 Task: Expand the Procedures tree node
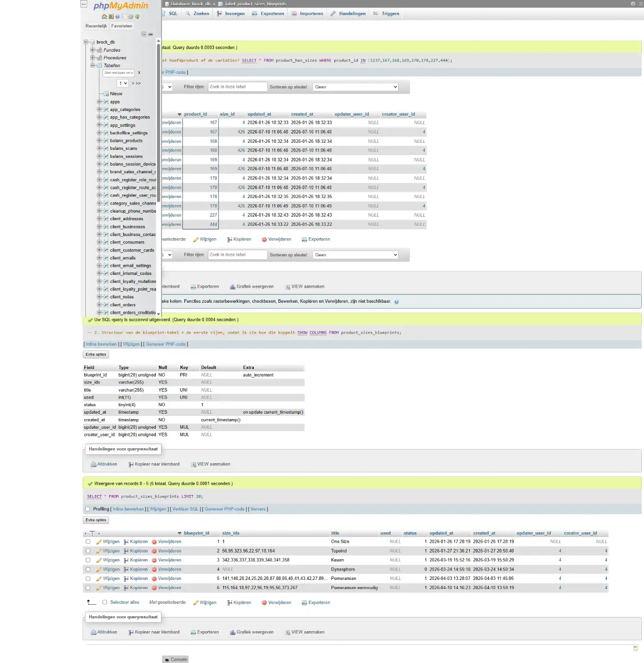tap(92, 58)
